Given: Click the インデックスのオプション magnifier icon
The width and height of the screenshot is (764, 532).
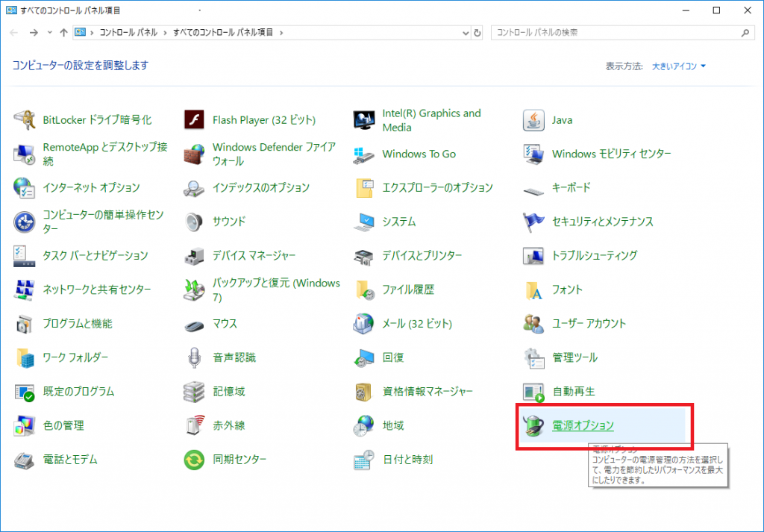Looking at the screenshot, I should (x=194, y=188).
